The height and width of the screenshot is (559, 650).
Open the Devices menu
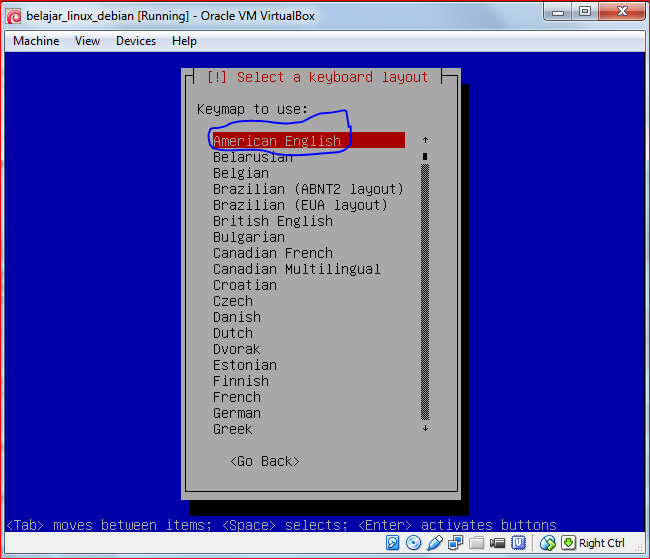[x=136, y=41]
